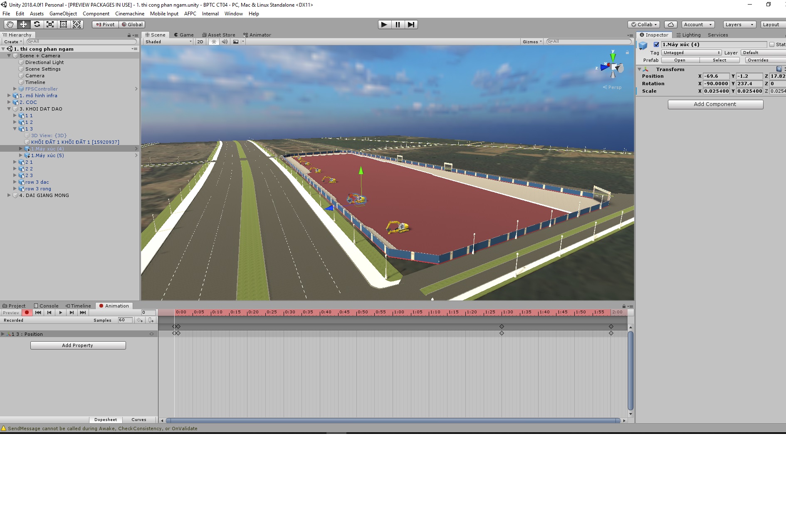
Task: Select Directional Light in Hierarchy
Action: coord(44,62)
